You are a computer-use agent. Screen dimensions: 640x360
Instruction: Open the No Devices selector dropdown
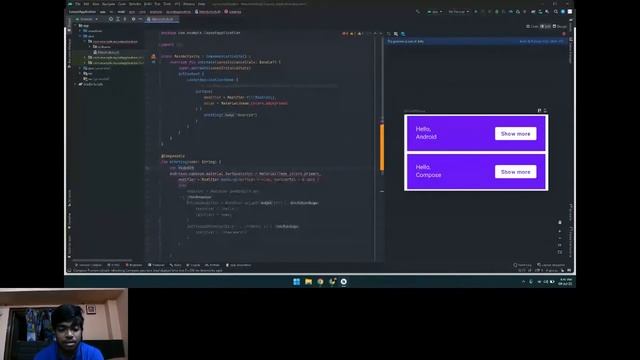tap(459, 11)
